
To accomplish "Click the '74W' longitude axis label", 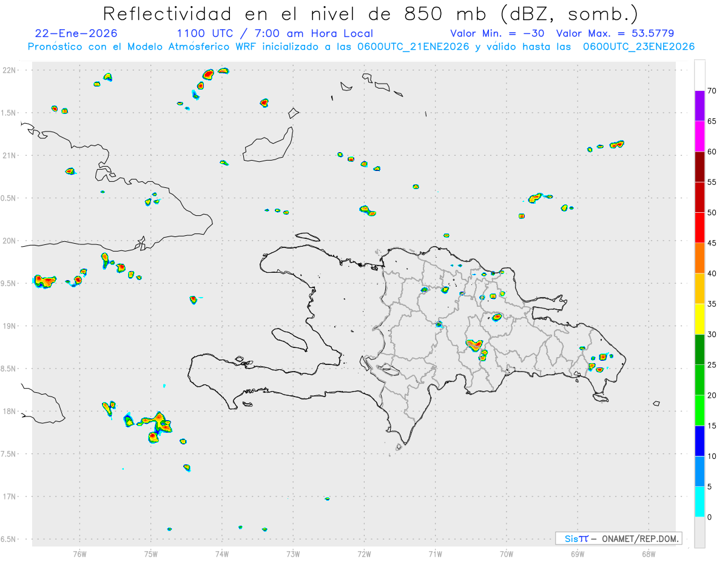I will point(222,554).
